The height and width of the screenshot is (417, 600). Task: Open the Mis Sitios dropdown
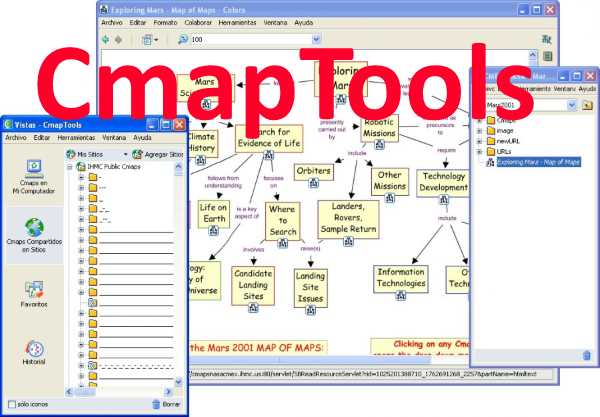125,154
